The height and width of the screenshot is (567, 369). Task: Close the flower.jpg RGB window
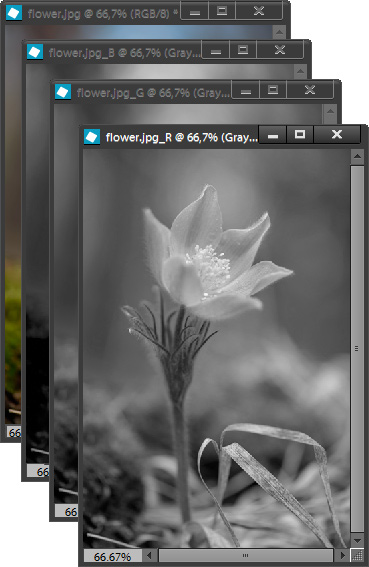coord(259,11)
